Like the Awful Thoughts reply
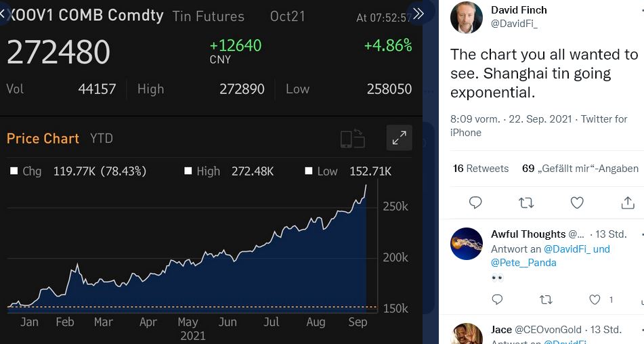Viewport: 644px width, 344px height. click(595, 299)
